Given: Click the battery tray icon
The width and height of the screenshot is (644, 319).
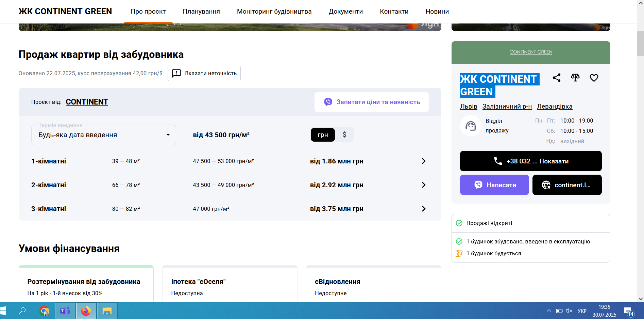Looking at the screenshot, I should 559,311.
